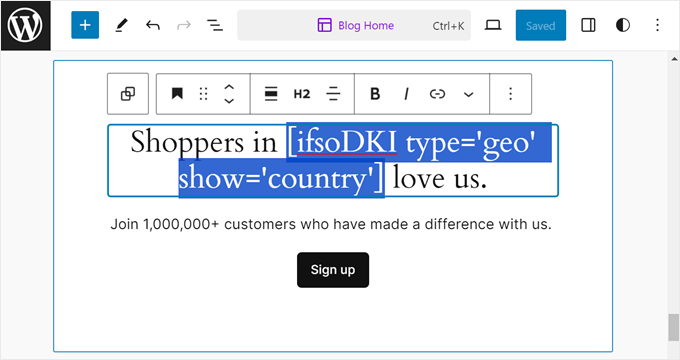Move the heading block up
Viewport: 680px width, 360px height.
pos(229,87)
